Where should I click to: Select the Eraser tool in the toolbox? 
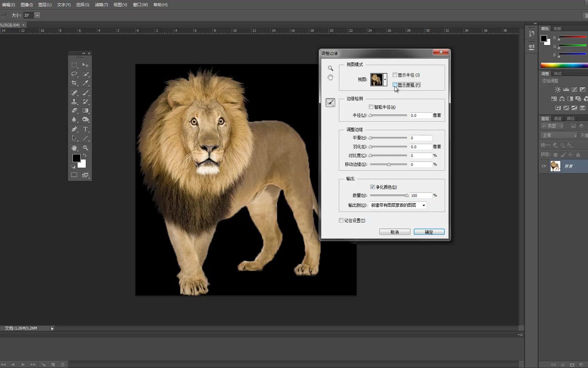74,111
